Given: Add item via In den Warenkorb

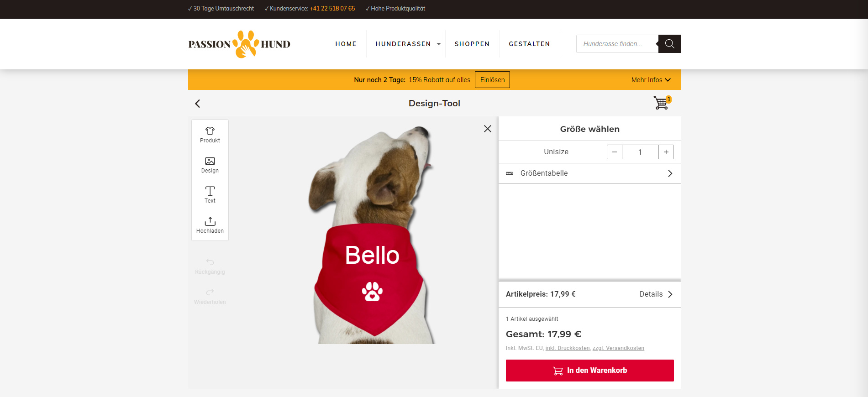Looking at the screenshot, I should click(589, 370).
